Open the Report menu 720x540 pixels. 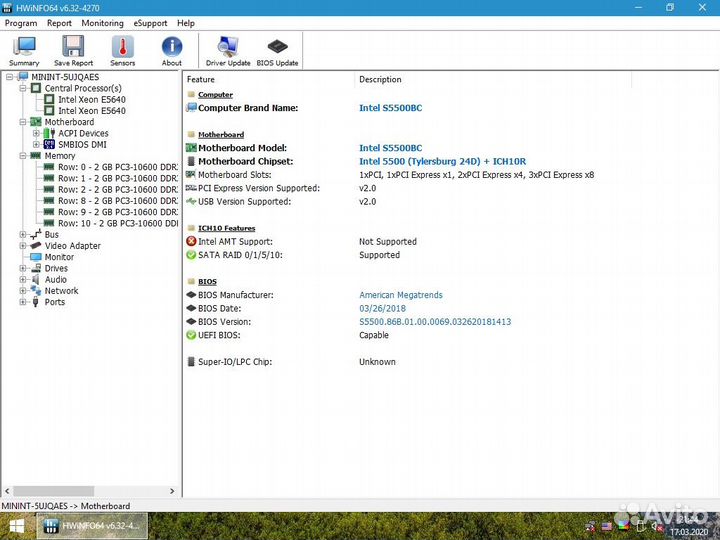tap(59, 23)
